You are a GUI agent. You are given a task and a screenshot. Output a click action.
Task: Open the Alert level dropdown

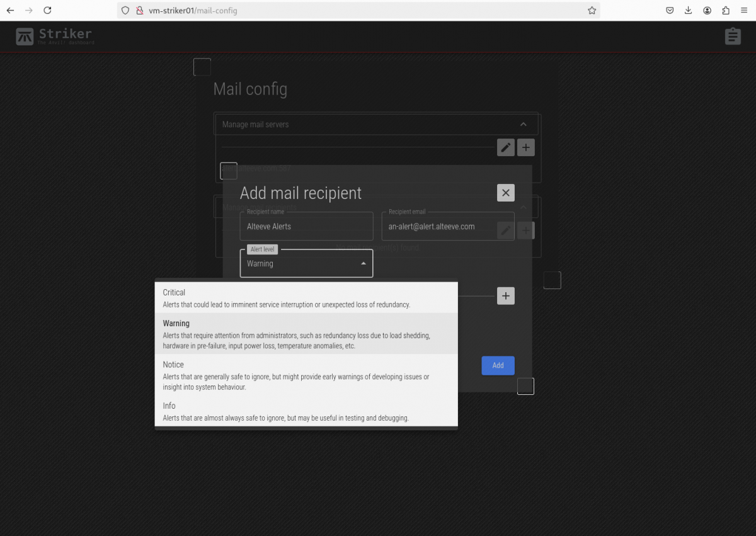click(x=306, y=264)
